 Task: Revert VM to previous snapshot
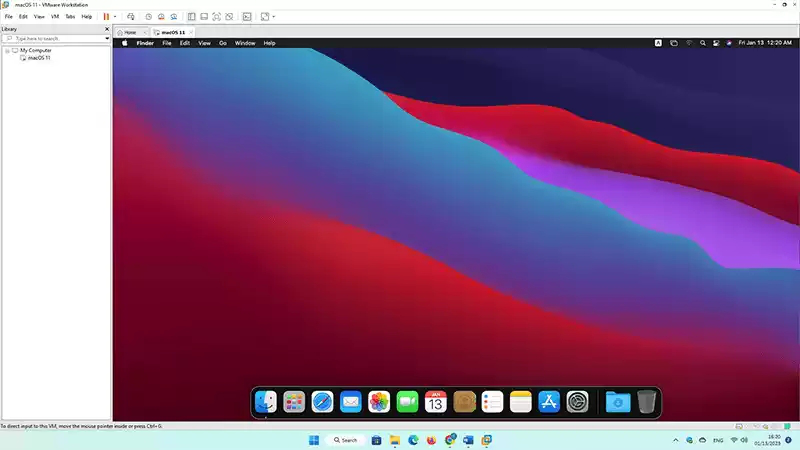161,17
